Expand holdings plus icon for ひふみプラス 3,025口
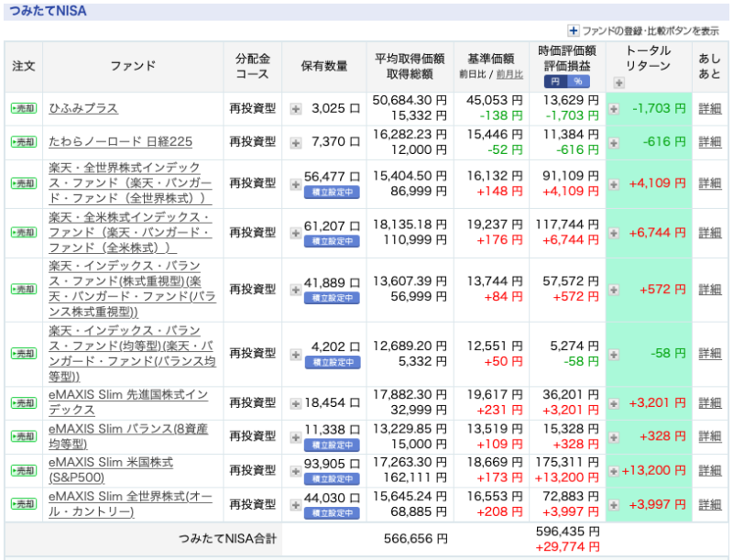The image size is (733, 560). coord(295,109)
